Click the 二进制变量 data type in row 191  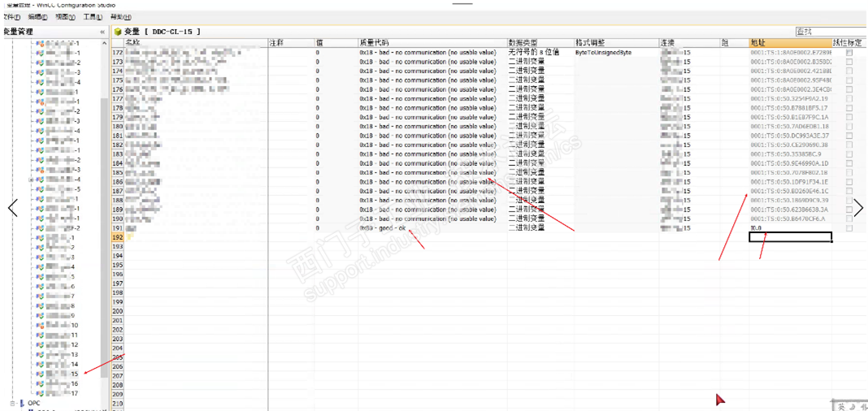click(540, 228)
